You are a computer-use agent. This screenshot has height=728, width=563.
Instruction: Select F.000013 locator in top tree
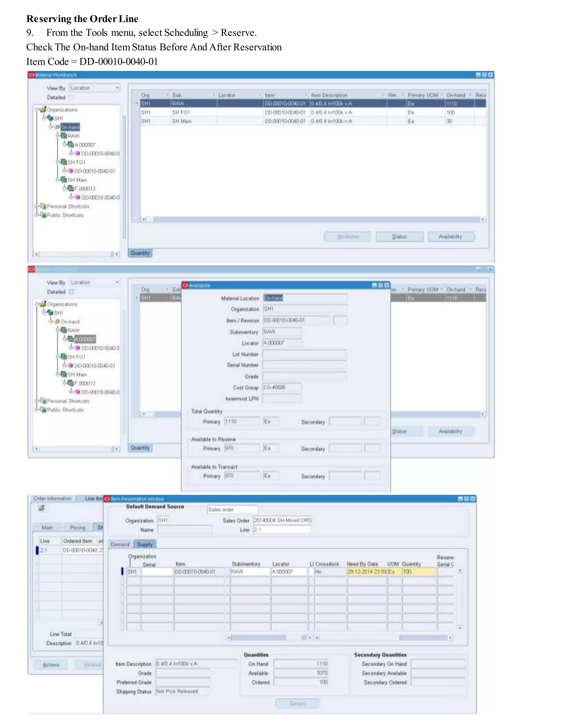click(85, 188)
